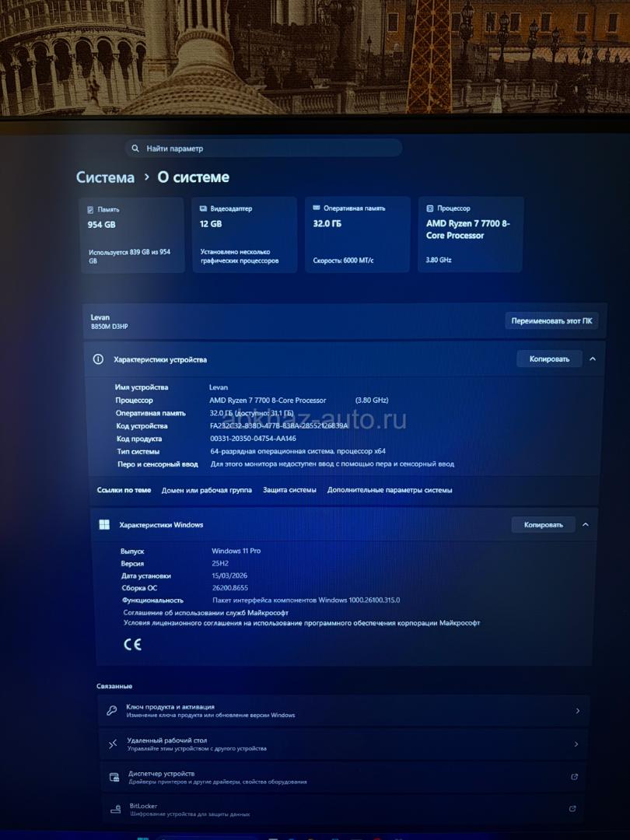Screen dimensions: 630x840
Task: Focus the 'Найти параметр' search field
Action: (264, 149)
